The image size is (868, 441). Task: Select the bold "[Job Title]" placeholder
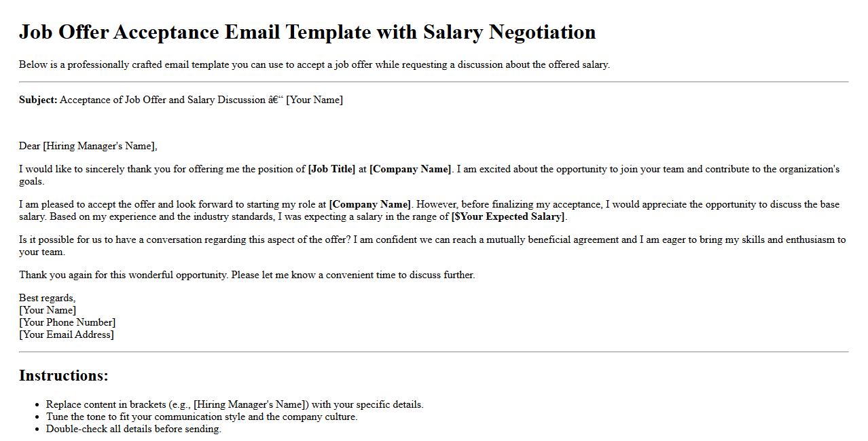pyautogui.click(x=331, y=169)
